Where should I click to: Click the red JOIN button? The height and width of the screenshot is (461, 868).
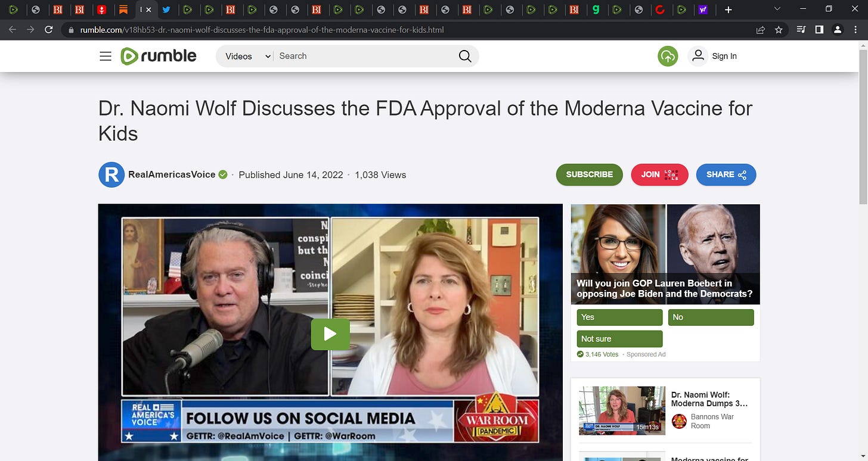tap(660, 175)
